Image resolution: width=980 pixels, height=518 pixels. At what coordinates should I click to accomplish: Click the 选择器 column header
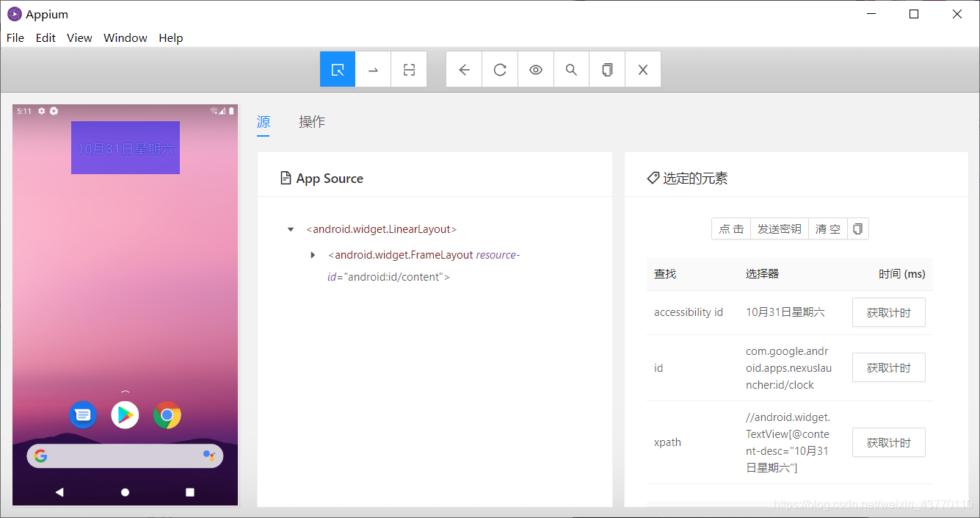click(762, 273)
